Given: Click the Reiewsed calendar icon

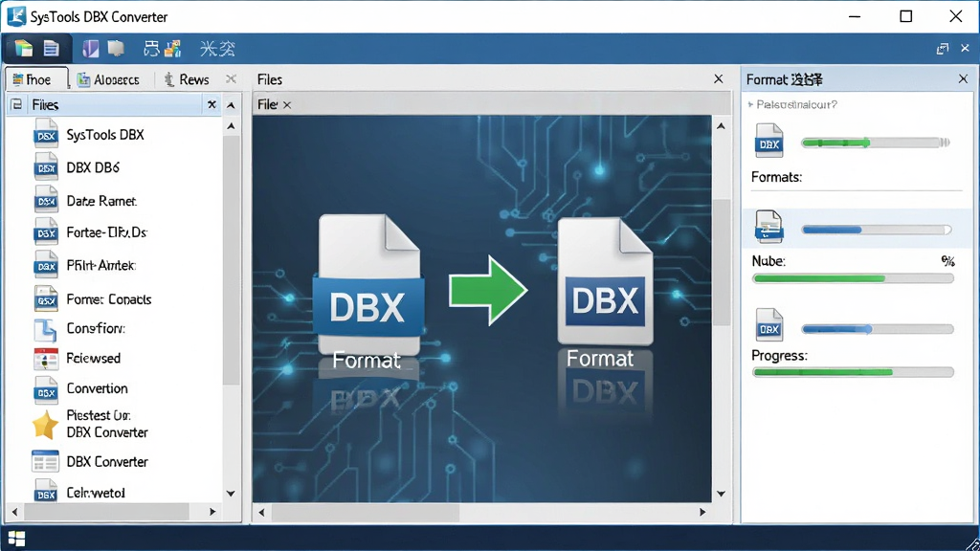Looking at the screenshot, I should click(46, 359).
